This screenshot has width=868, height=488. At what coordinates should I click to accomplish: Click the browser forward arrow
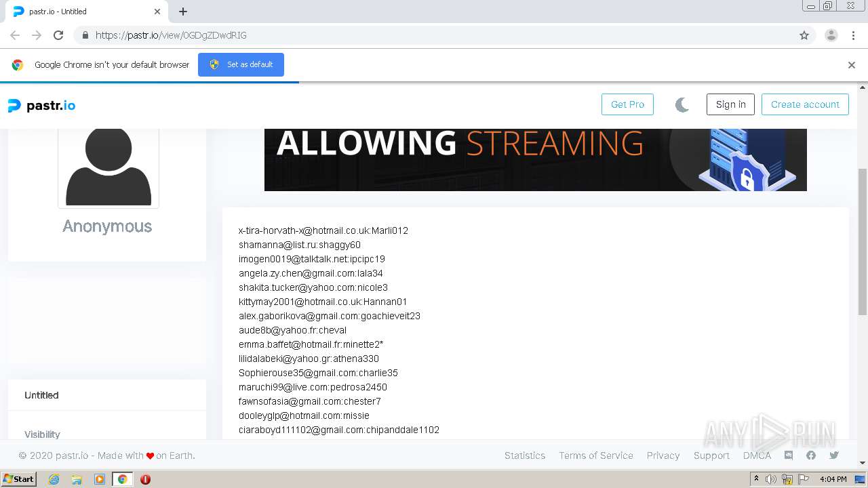(x=37, y=35)
